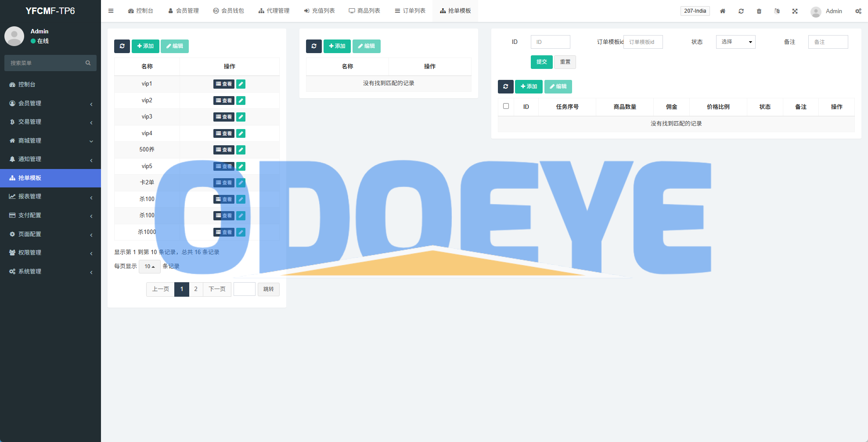Open the 充值列表 tab
The width and height of the screenshot is (868, 442).
click(319, 11)
